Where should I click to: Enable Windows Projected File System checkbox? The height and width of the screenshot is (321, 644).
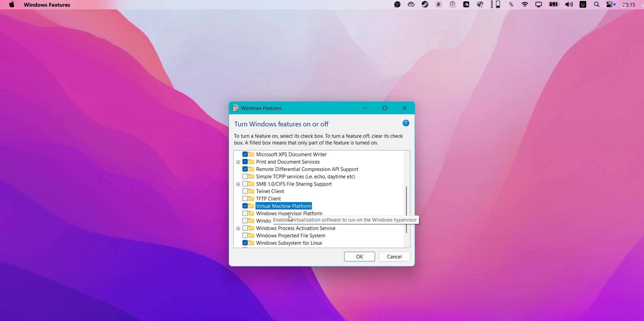(245, 235)
